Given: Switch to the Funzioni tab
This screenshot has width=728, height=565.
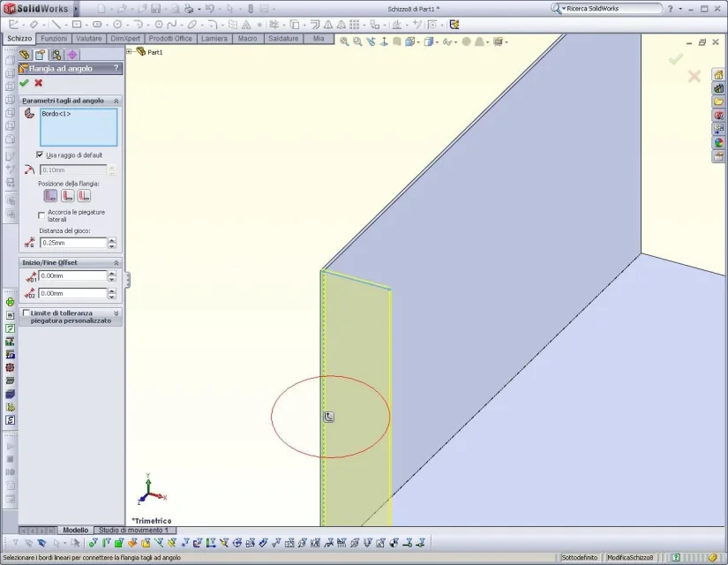Looking at the screenshot, I should [54, 39].
